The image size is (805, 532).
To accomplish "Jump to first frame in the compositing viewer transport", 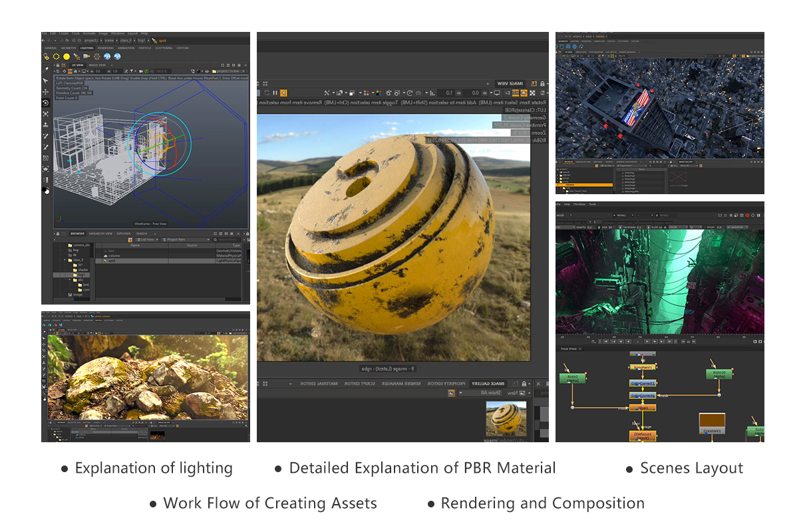I will click(606, 342).
